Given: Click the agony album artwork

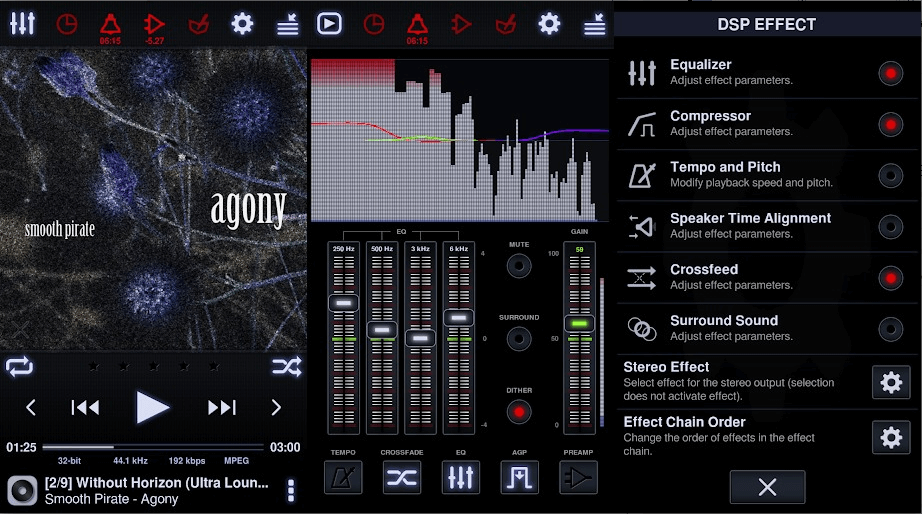Looking at the screenshot, I should (x=153, y=200).
